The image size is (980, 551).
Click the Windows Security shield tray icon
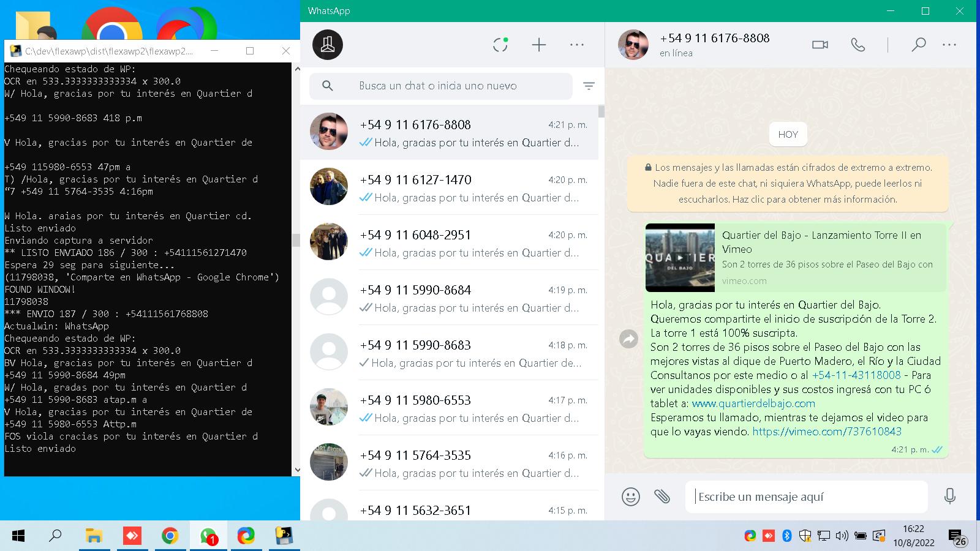(x=805, y=536)
